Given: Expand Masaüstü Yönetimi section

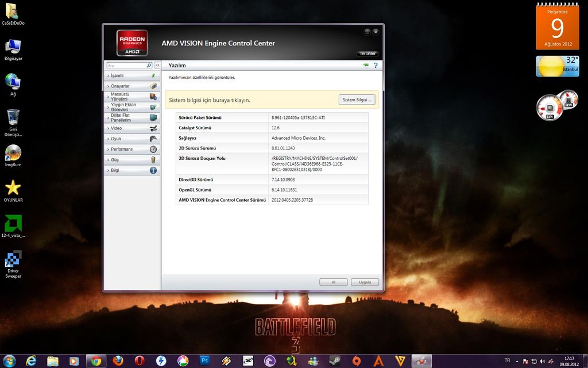Looking at the screenshot, I should coord(132,97).
